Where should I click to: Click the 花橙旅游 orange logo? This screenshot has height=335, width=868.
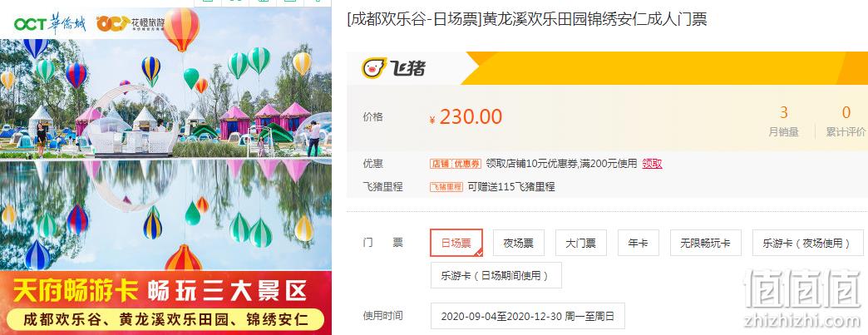tap(130, 24)
